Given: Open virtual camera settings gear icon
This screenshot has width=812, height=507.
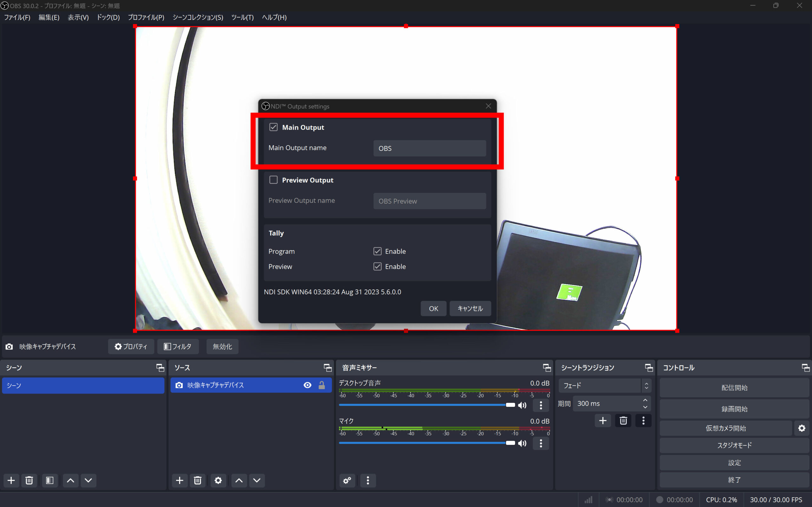Looking at the screenshot, I should pos(802,428).
